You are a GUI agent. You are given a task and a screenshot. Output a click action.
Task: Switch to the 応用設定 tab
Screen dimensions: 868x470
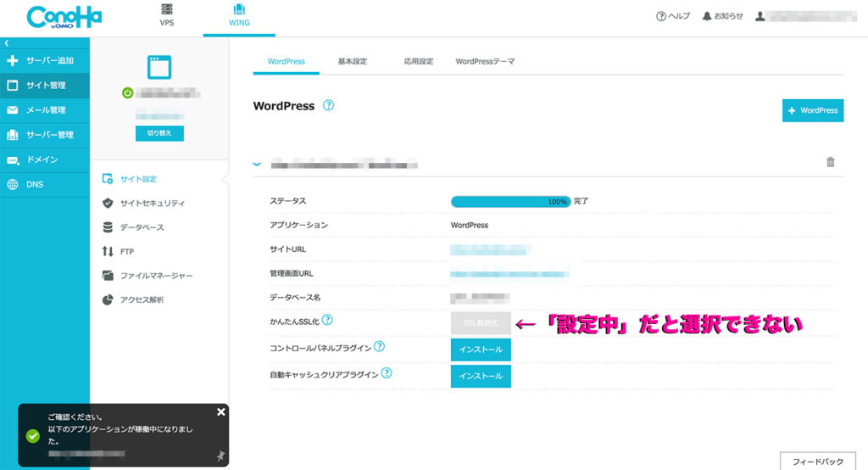tap(419, 62)
